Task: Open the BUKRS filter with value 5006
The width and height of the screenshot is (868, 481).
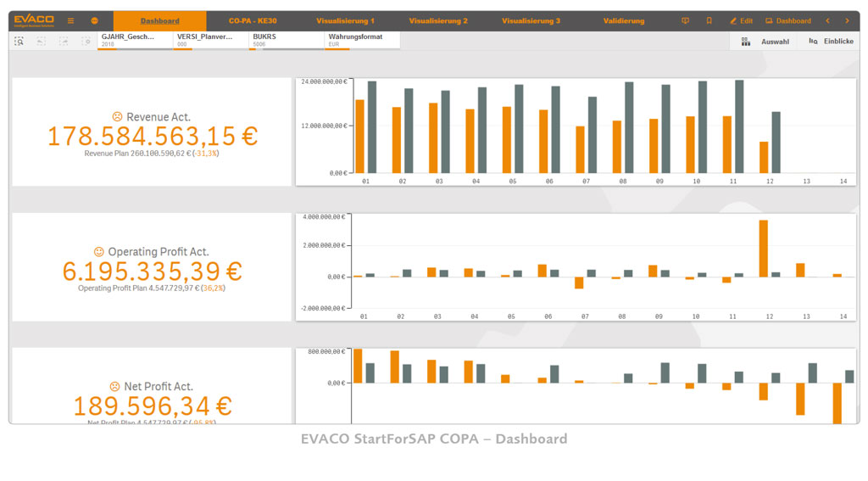Action: 287,41
